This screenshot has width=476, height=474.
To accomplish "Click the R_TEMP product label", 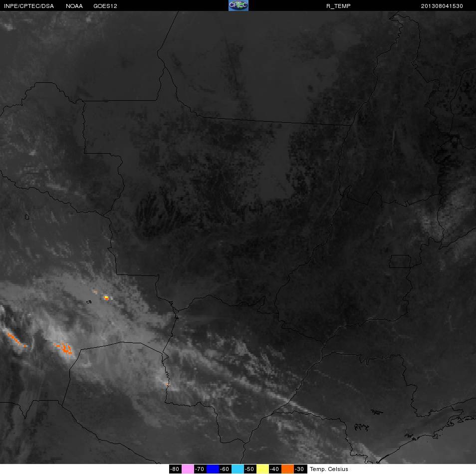I will tap(338, 6).
